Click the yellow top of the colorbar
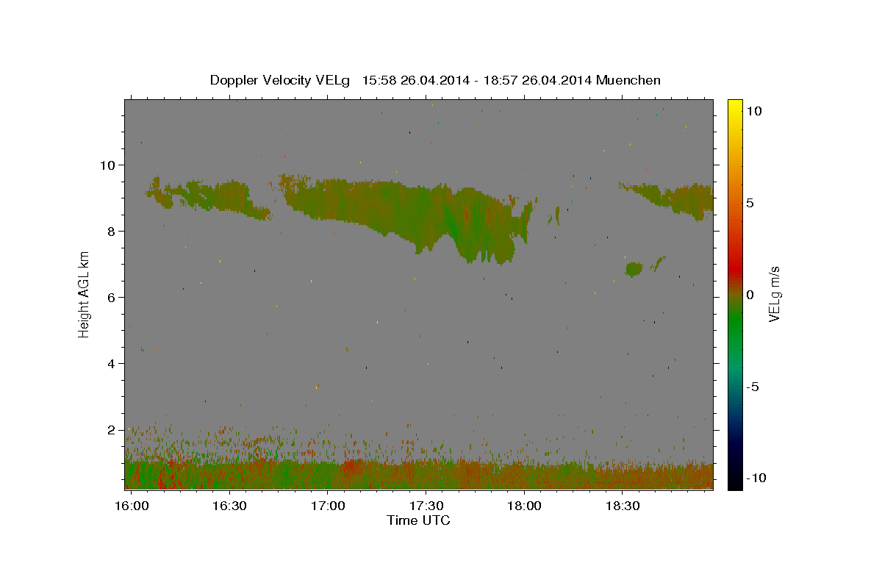 click(735, 107)
